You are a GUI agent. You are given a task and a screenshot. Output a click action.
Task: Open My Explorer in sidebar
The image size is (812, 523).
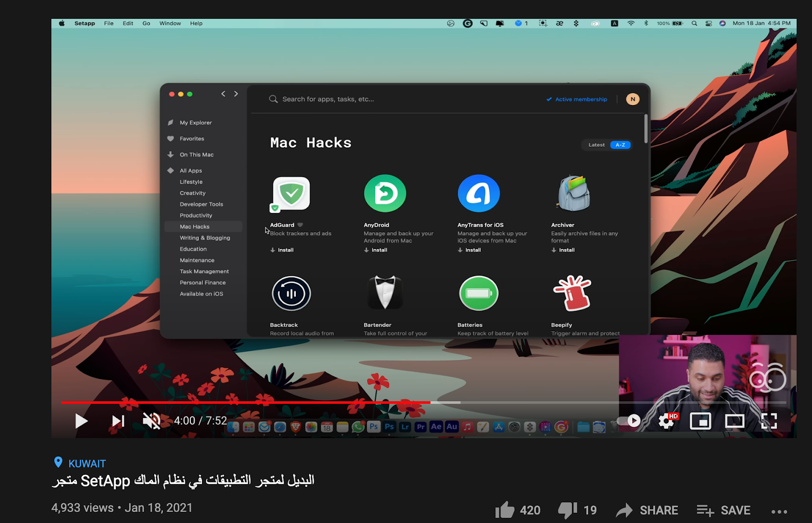point(195,123)
